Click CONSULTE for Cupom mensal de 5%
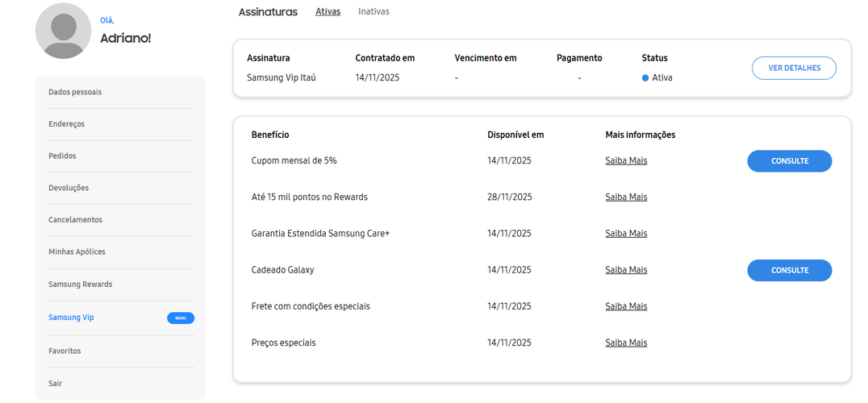Screen dimensions: 868x403 click(790, 161)
